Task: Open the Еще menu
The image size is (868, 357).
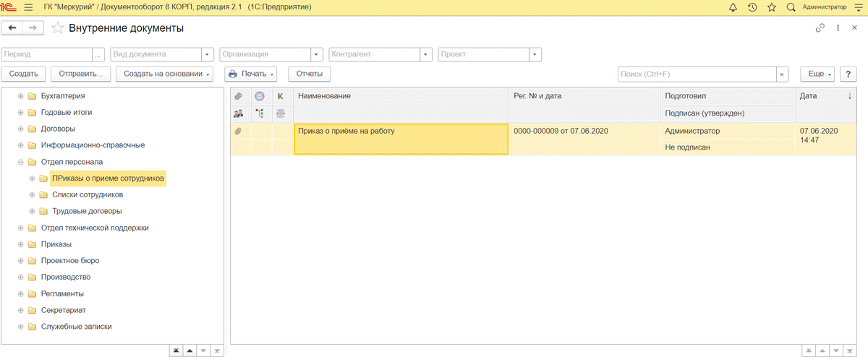Action: click(817, 74)
